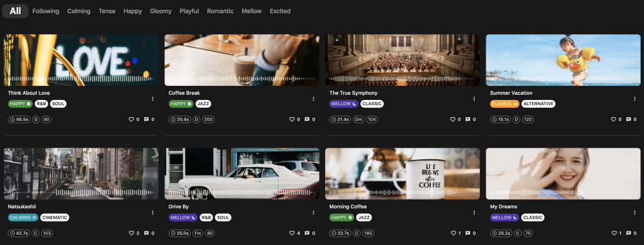Like the Natsukashii track with heart icon

pos(131,233)
